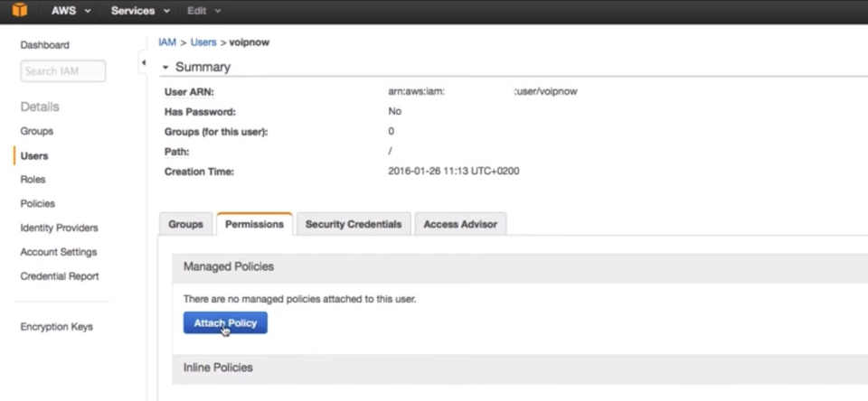
Task: Open Dashboard in the sidebar
Action: (44, 45)
